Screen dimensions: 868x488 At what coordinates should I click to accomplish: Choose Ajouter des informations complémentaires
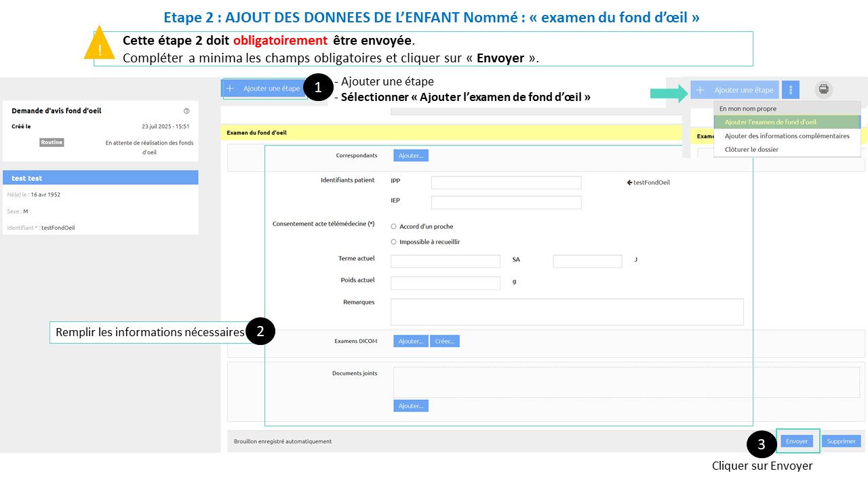[x=787, y=136]
